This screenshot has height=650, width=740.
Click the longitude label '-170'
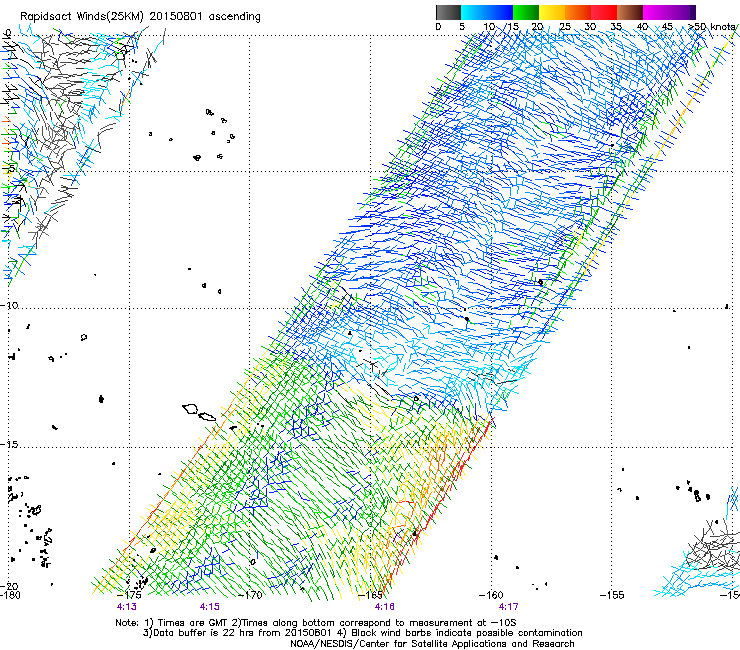pyautogui.click(x=250, y=595)
